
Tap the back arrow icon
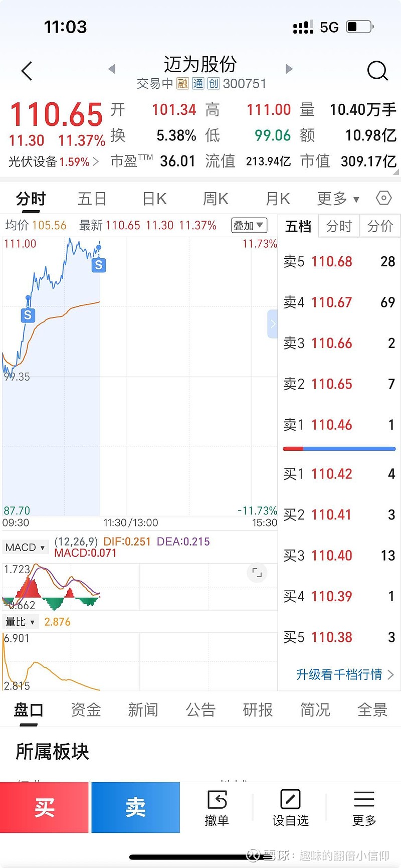point(27,71)
